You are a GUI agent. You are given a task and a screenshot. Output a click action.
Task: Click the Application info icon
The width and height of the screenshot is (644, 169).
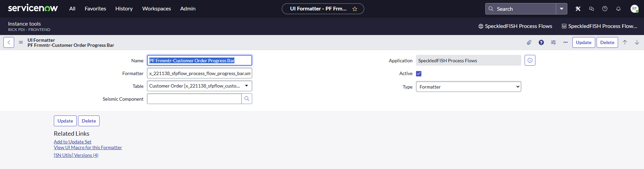(x=530, y=60)
